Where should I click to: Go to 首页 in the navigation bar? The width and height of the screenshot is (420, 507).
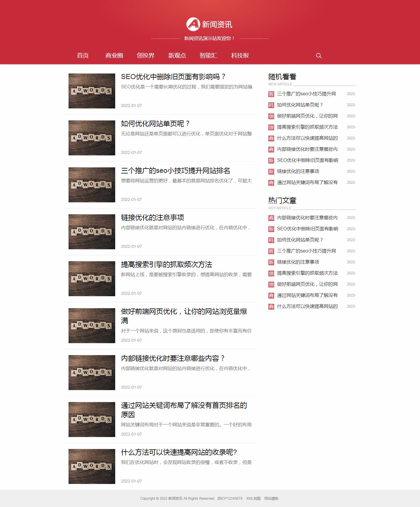pyautogui.click(x=83, y=55)
